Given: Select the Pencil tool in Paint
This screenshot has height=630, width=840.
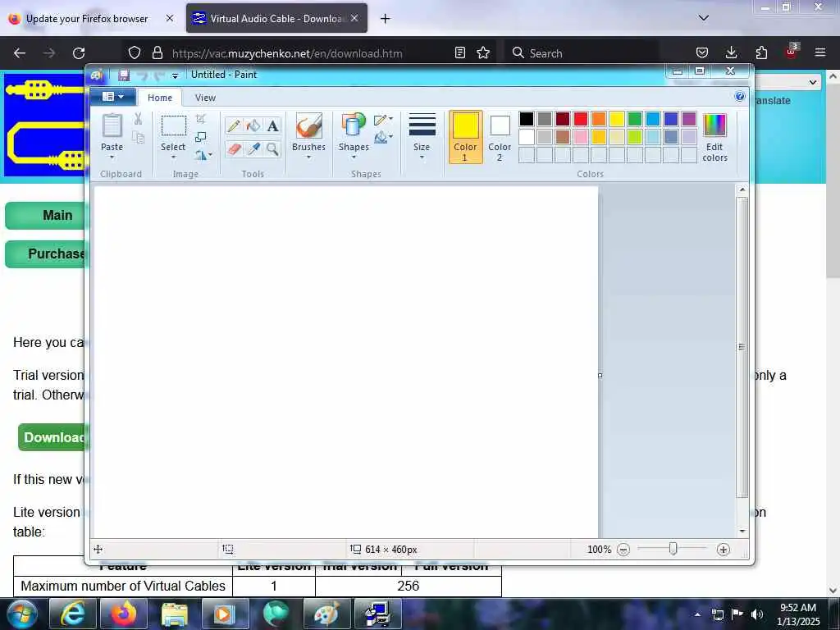Looking at the screenshot, I should coord(234,126).
